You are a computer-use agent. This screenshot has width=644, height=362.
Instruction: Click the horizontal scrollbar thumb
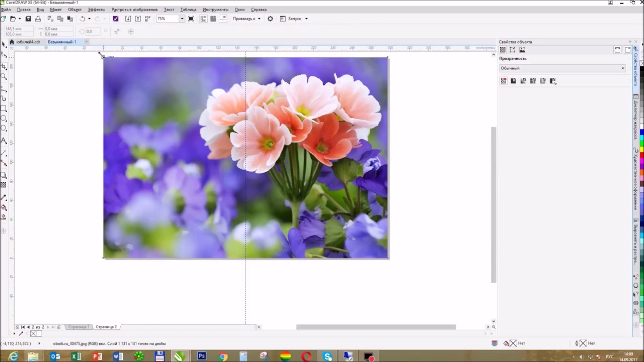coord(376,327)
